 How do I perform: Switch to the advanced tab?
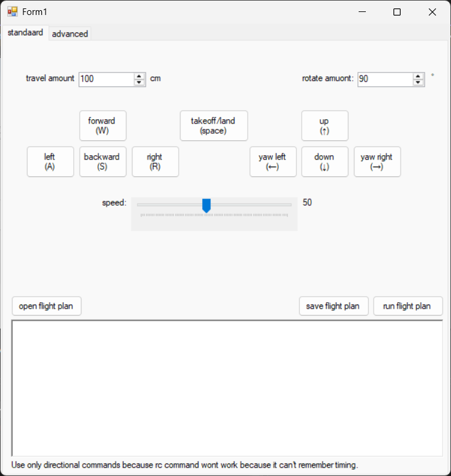click(x=70, y=34)
